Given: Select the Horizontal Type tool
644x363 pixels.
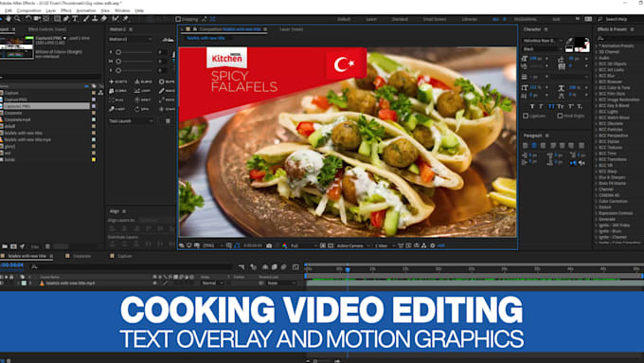Looking at the screenshot, I should 75,19.
